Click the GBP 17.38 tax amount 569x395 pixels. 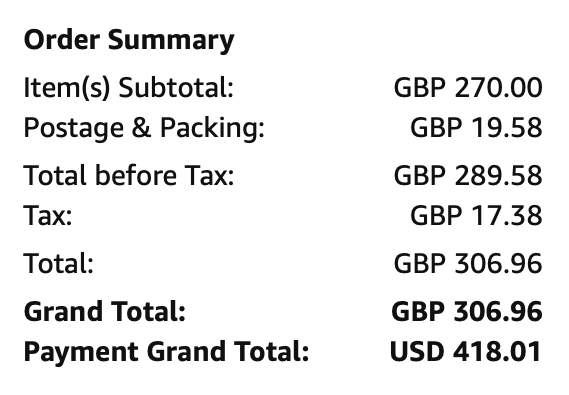(x=476, y=215)
